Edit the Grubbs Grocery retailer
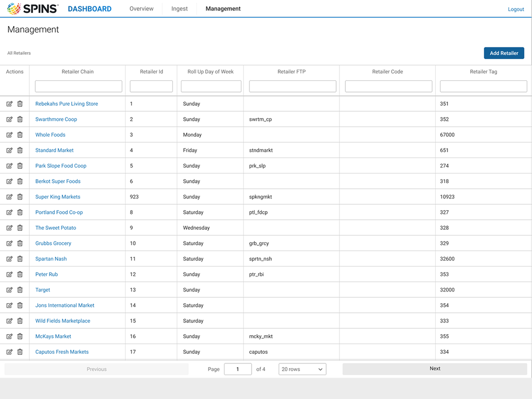Viewport: 532px width, 399px height. tap(10, 243)
